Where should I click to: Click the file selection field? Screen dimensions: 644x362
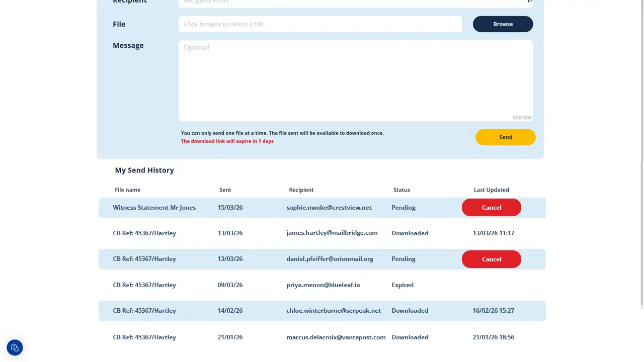click(320, 24)
